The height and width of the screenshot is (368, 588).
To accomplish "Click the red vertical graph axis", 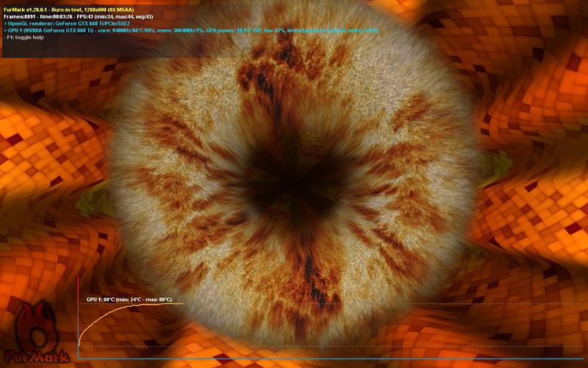I will [78, 316].
